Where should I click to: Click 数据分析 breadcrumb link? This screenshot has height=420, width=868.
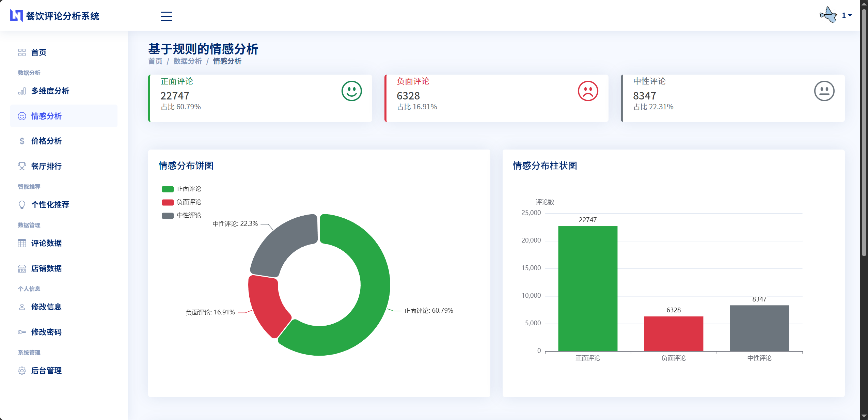pyautogui.click(x=188, y=61)
